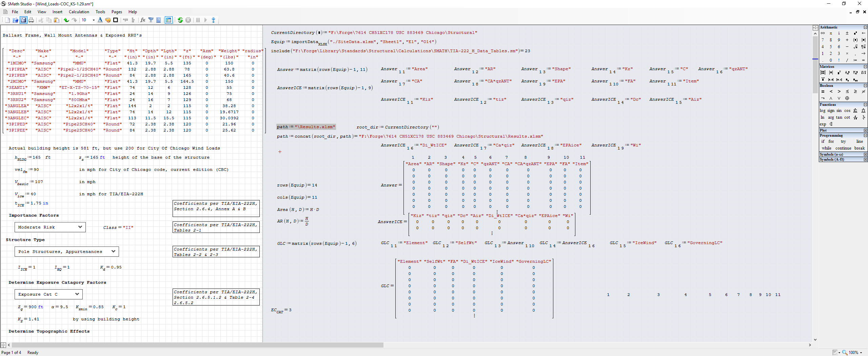Toggle the border box icon in toolbar
Screen dimensions: 868x356
pyautogui.click(x=116, y=20)
